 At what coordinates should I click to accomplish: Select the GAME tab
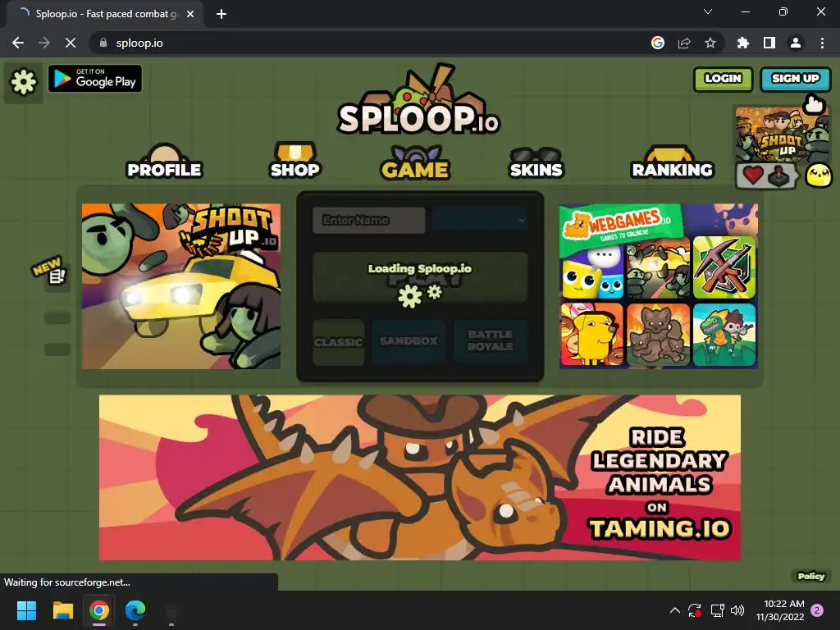(415, 162)
